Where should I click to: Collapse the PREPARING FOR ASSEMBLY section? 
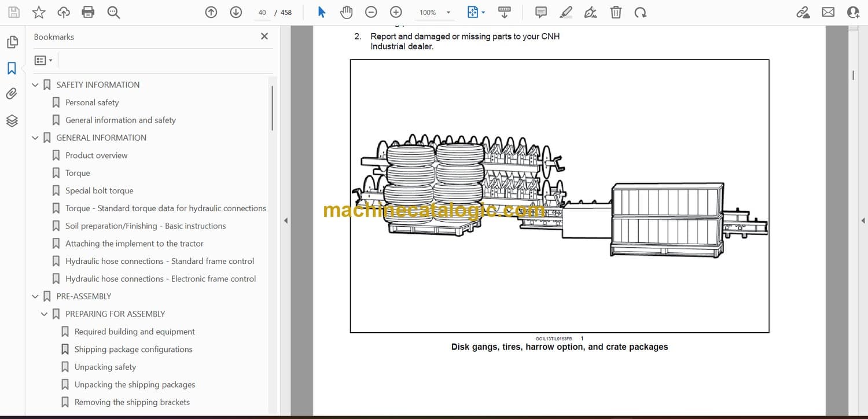click(45, 314)
